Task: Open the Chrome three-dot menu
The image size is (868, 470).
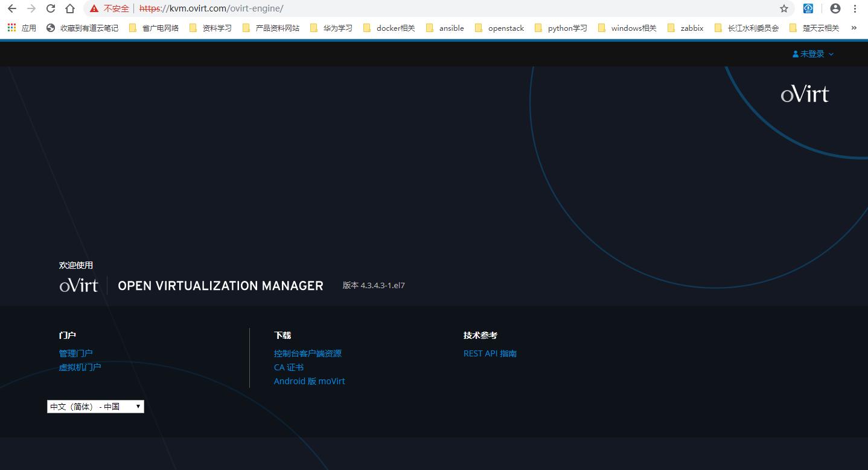Action: tap(855, 8)
